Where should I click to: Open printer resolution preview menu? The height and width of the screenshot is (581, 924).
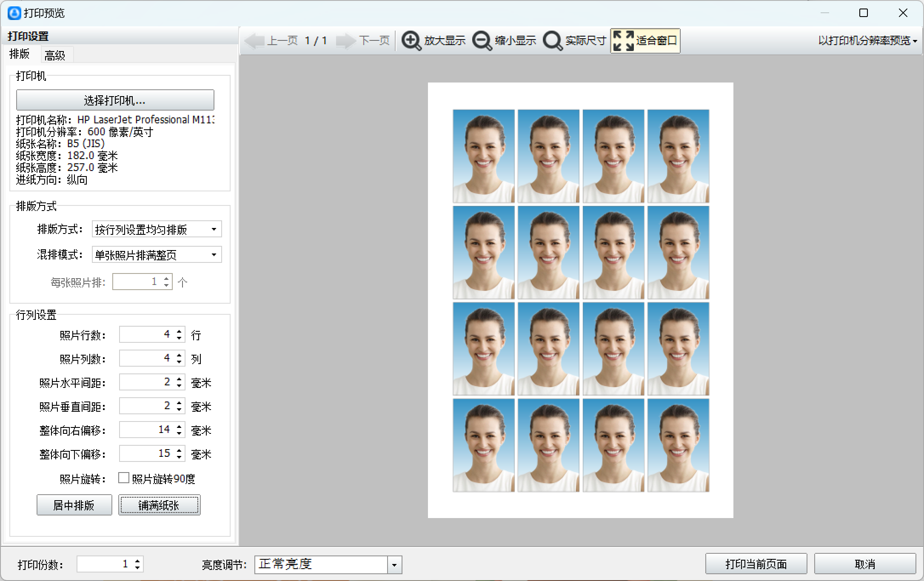tap(867, 41)
